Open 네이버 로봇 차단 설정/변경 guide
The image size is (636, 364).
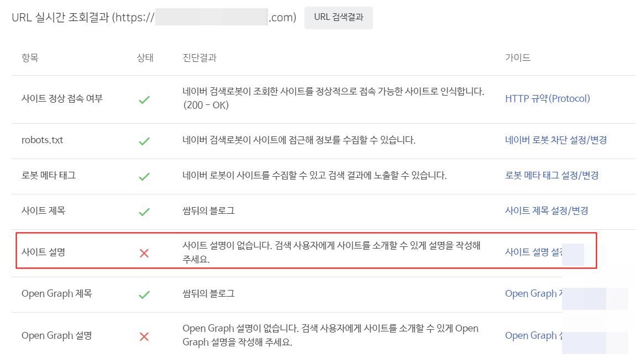point(557,140)
